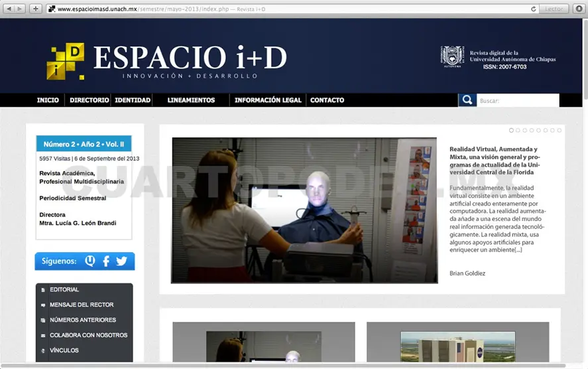Select the last slideshow indicator dot

pos(559,130)
